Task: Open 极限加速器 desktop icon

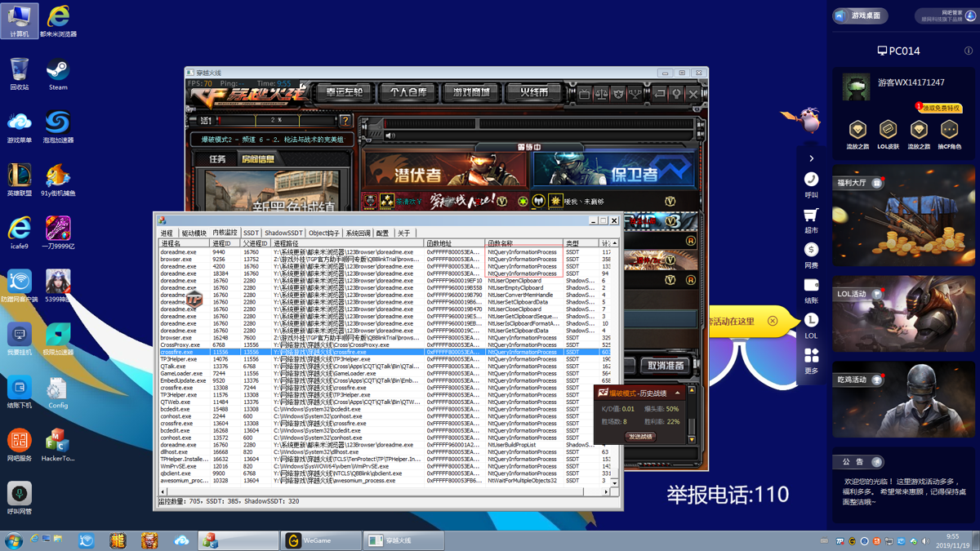Action: click(x=58, y=339)
